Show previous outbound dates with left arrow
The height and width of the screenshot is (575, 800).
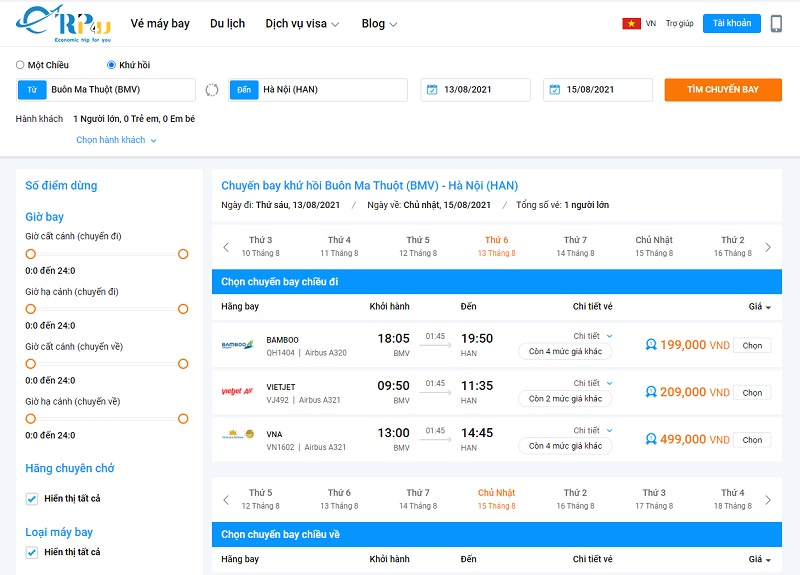(x=226, y=247)
